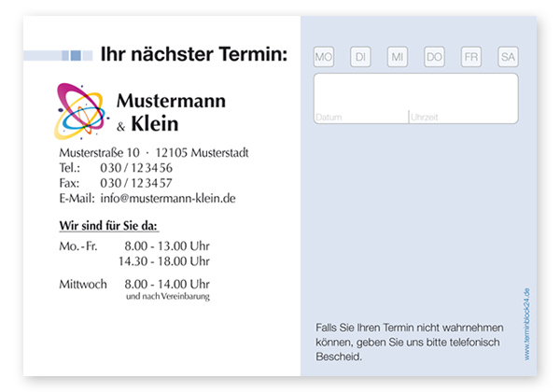Click the colorful Mustermann & Klein logo
Image resolution: width=560 pixels, height=392 pixels.
point(81,109)
